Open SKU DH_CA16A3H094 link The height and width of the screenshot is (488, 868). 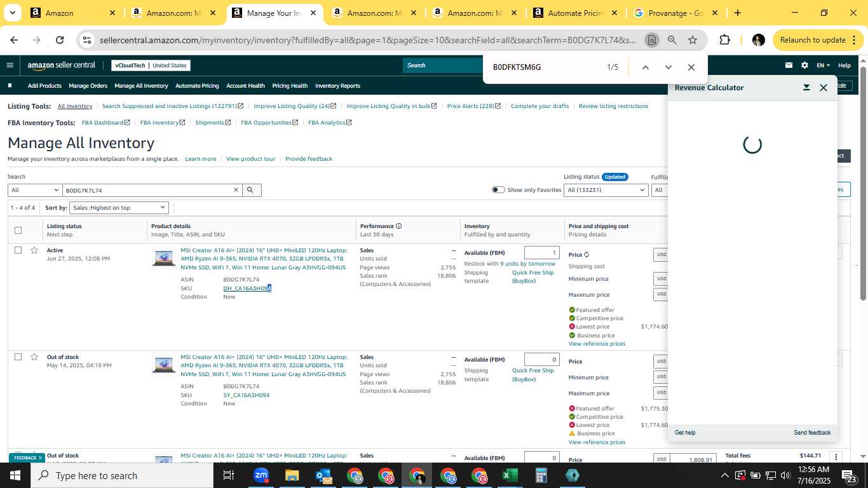(247, 288)
